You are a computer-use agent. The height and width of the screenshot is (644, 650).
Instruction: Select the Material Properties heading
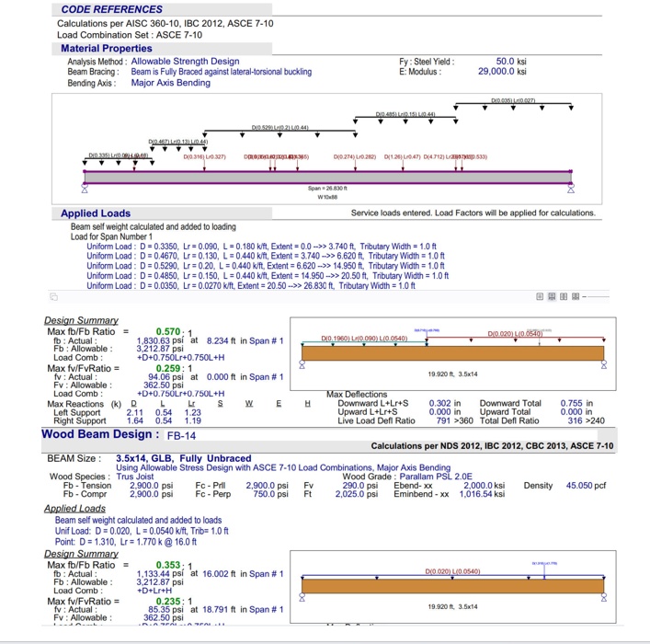click(x=107, y=48)
